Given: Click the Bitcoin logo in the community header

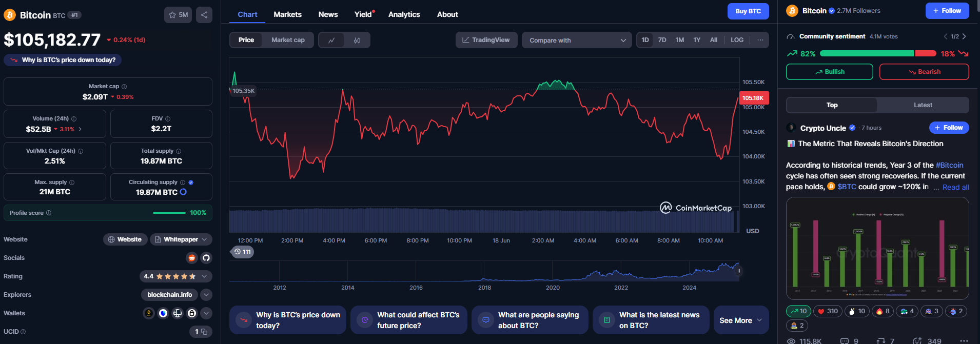Looking at the screenshot, I should pos(792,11).
